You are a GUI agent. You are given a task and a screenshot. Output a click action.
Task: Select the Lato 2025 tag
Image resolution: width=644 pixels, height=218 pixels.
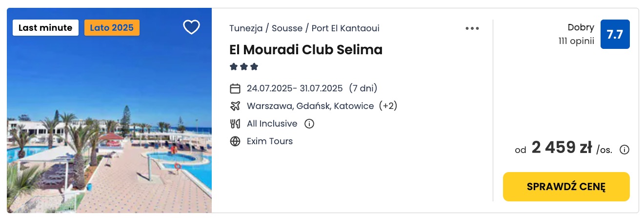(x=112, y=28)
